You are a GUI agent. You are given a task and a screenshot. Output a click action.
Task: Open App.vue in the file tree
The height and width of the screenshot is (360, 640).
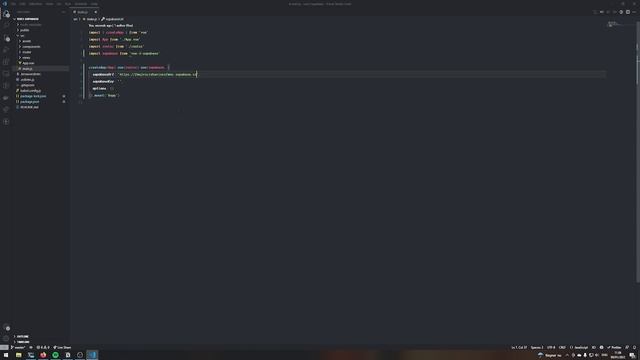[x=28, y=63]
